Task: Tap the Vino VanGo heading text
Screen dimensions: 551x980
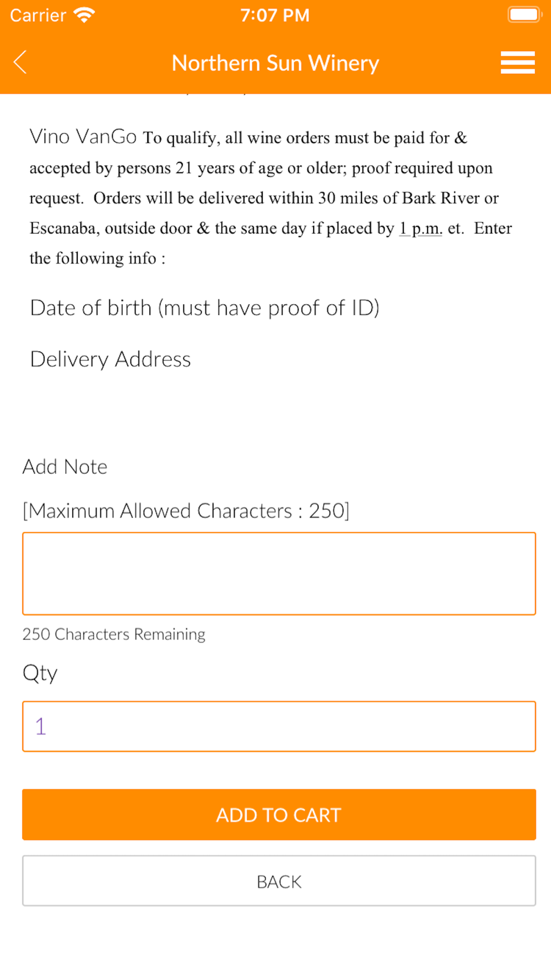Action: click(83, 137)
